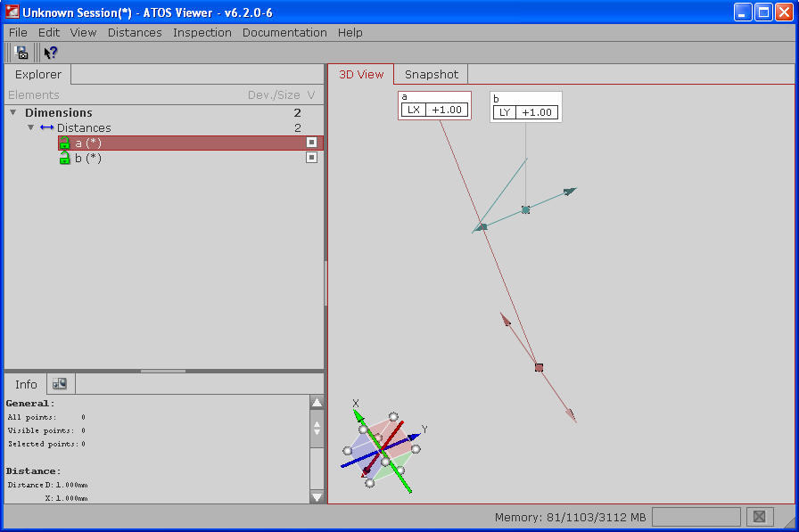Open the Inspection menu
Image resolution: width=799 pixels, height=532 pixels.
pos(202,33)
